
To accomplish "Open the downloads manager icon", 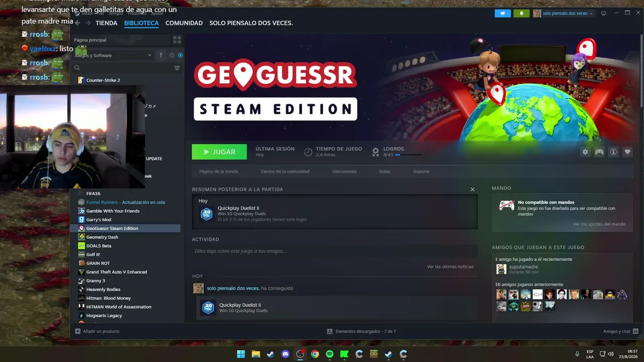I will 330,331.
